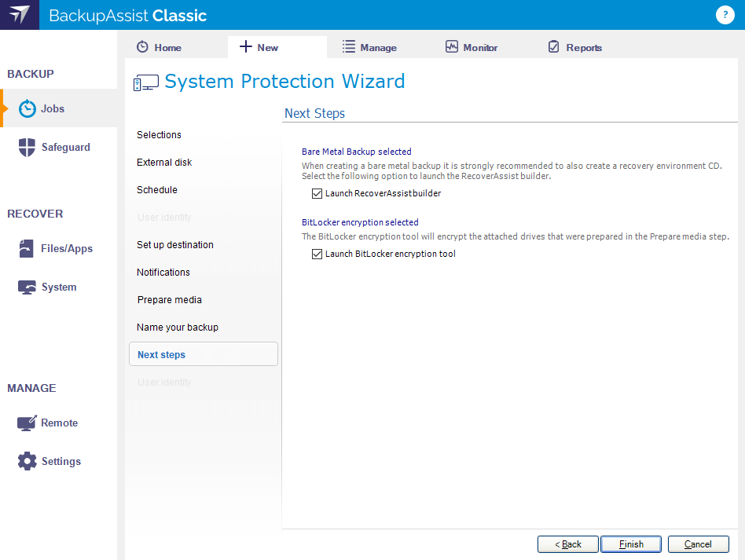Jump to the Notifications step
The width and height of the screenshot is (745, 560).
(x=163, y=273)
